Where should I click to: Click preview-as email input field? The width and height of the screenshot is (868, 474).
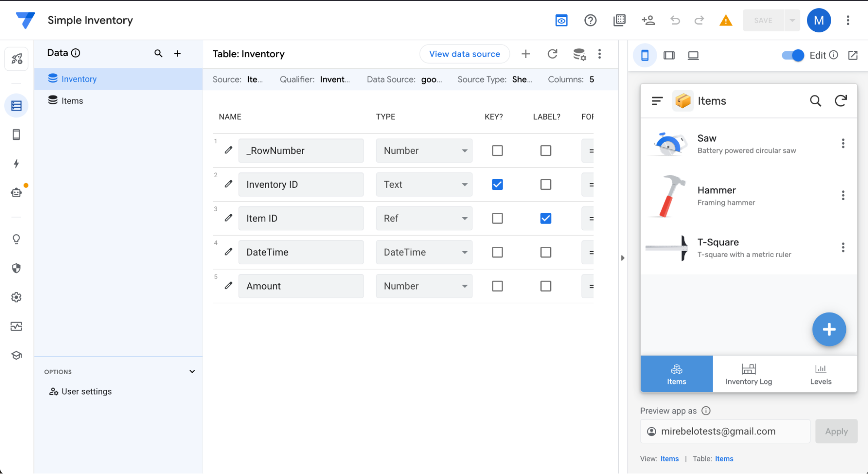point(725,431)
